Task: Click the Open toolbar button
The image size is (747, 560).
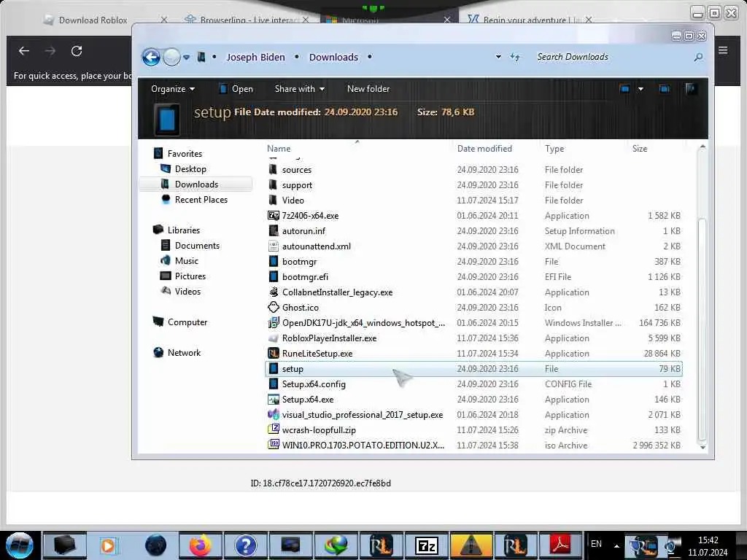Action: pos(236,89)
